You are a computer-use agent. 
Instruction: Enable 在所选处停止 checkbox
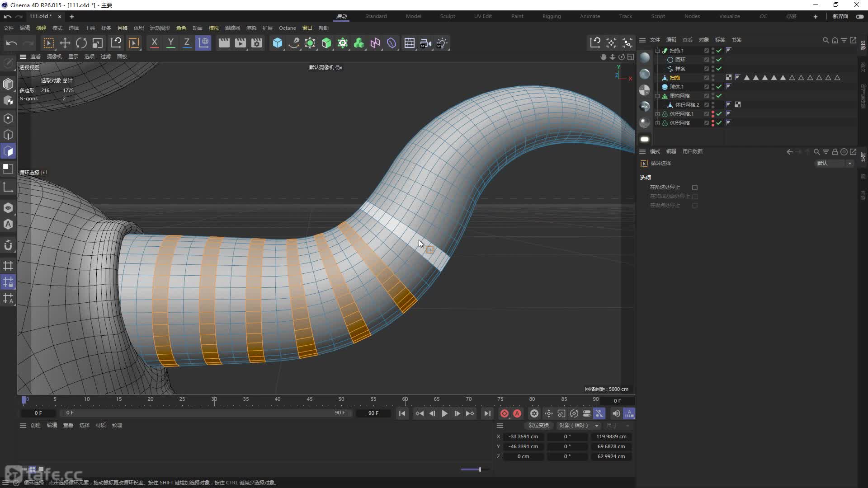695,187
